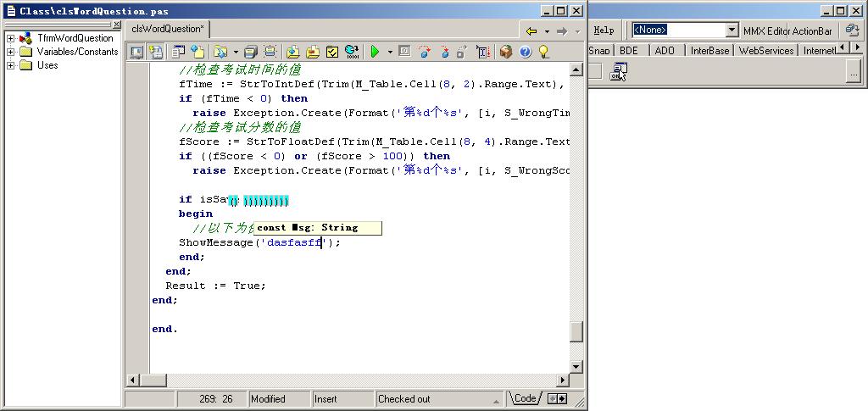Expand the Variables/Constants tree node
Image resolution: width=868 pixels, height=411 pixels.
[11, 52]
